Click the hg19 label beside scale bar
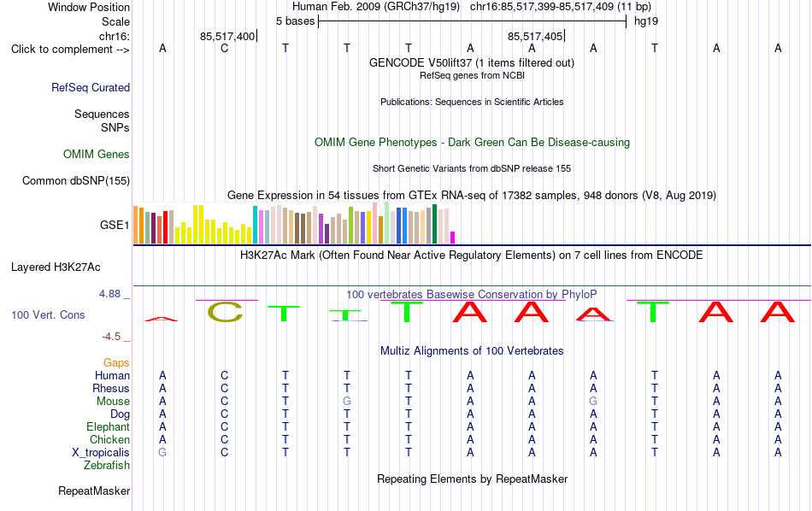This screenshot has width=812, height=511. (646, 21)
